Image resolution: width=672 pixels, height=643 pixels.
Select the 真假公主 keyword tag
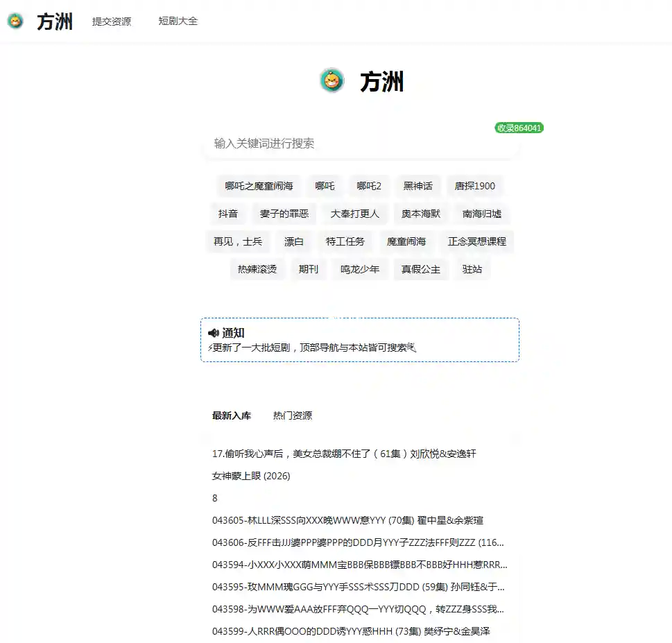tap(420, 269)
